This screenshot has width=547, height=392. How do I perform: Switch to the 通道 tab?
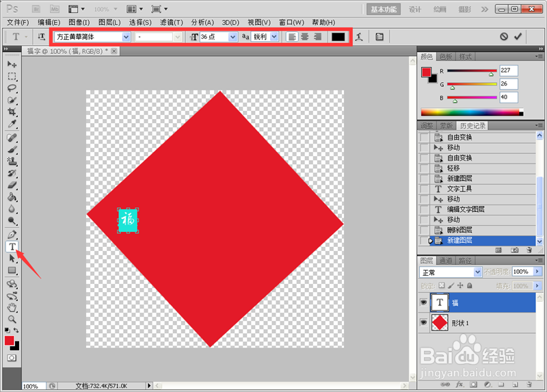[446, 261]
